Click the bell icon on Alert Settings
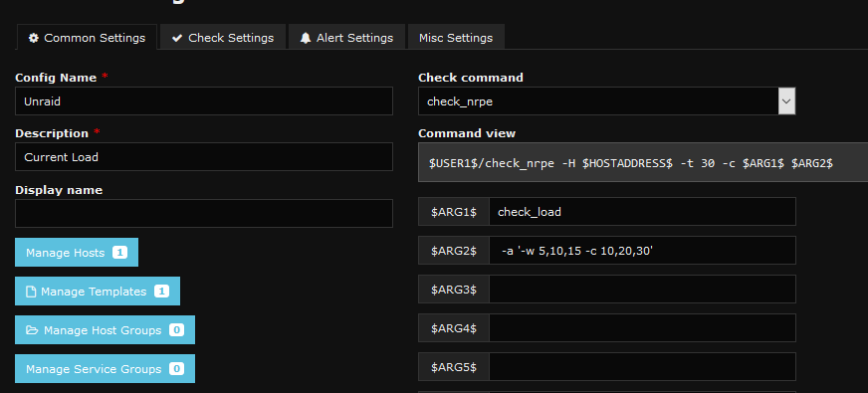Image resolution: width=868 pixels, height=393 pixels. tap(306, 38)
